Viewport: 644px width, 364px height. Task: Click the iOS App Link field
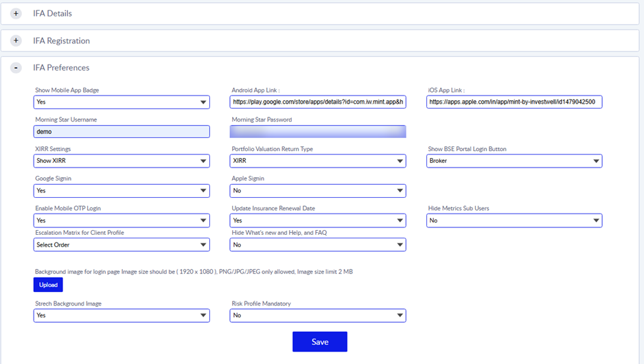click(514, 102)
